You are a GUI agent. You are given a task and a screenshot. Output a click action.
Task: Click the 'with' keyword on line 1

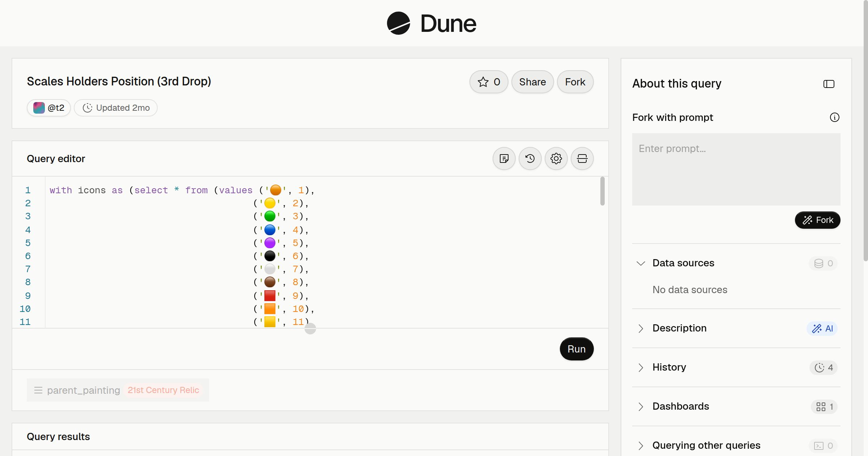pyautogui.click(x=61, y=190)
